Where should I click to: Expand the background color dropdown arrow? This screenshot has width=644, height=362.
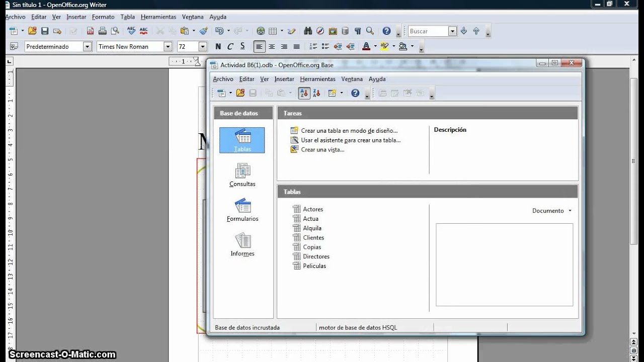pos(412,46)
